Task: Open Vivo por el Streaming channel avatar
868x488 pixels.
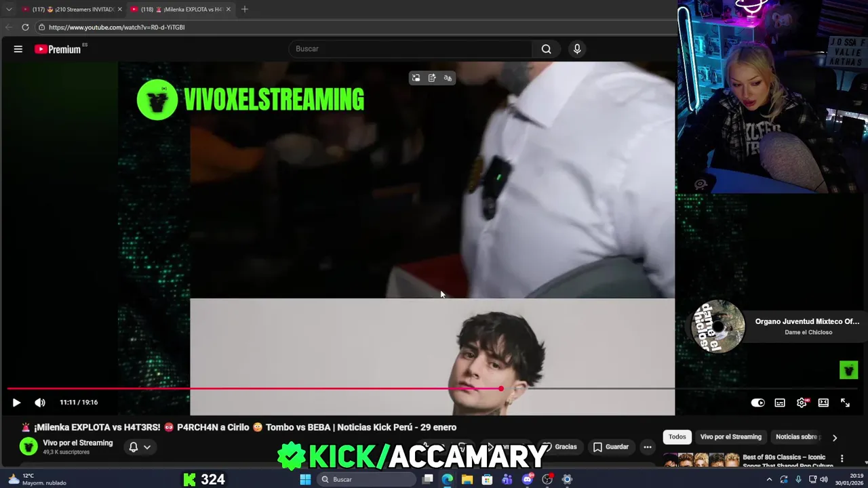Action: click(28, 446)
